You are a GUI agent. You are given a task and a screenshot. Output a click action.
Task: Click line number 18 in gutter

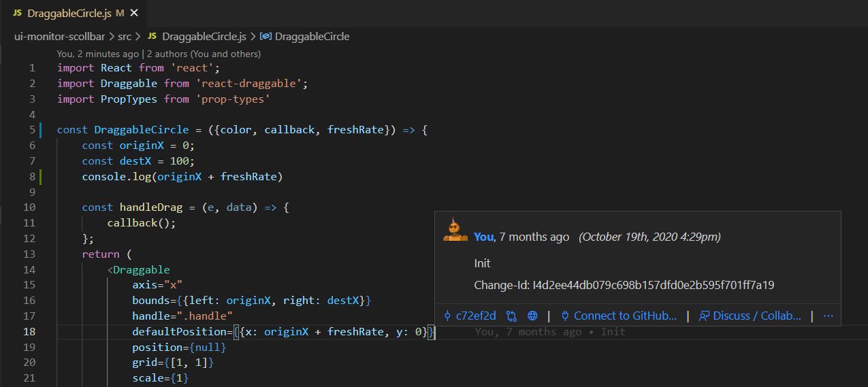coord(29,332)
